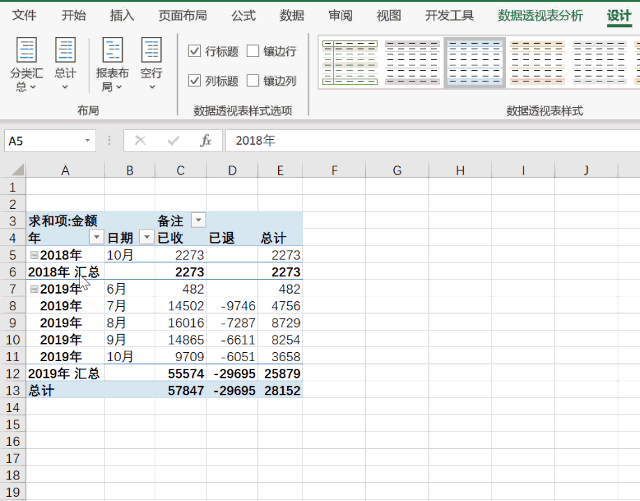Apply the green-bordered pivot table style
Screen dimensions: 640x501
pyautogui.click(x=350, y=62)
